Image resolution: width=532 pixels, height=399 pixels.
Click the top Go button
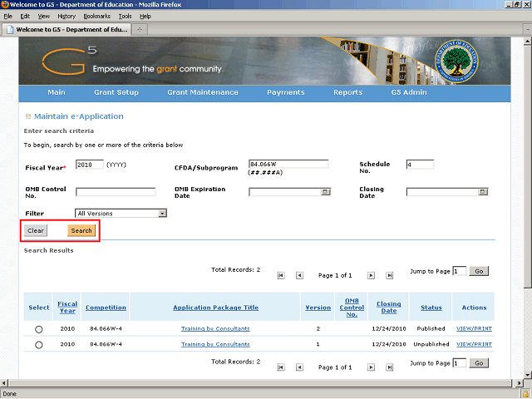[x=479, y=271]
